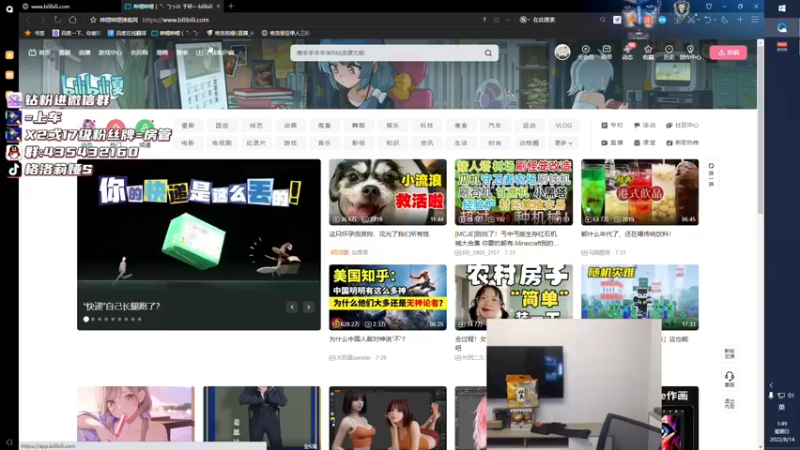Select the 科技 category tag
The width and height of the screenshot is (800, 450).
click(427, 126)
